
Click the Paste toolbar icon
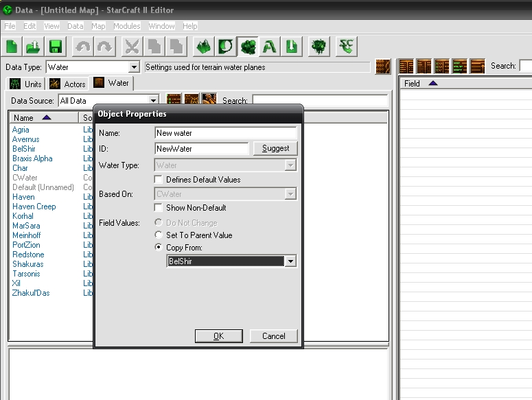click(176, 47)
